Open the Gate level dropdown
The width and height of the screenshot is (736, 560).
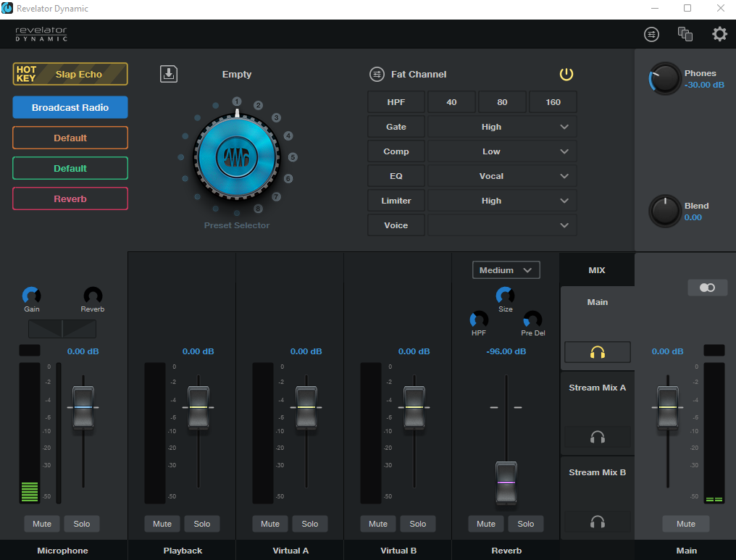502,127
